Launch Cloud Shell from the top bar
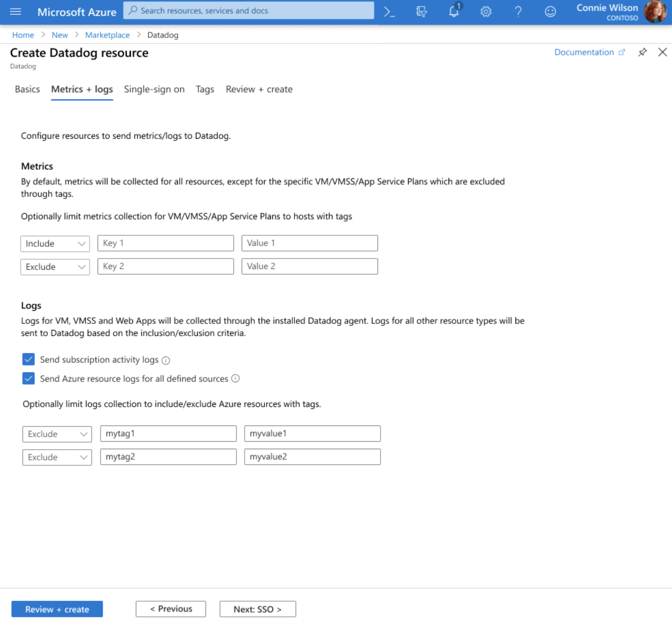672x626 pixels. pos(389,12)
